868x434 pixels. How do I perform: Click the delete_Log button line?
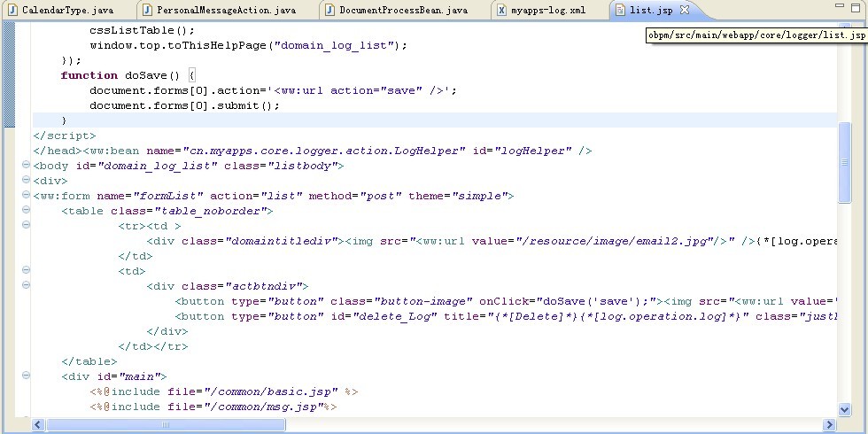[x=506, y=316]
